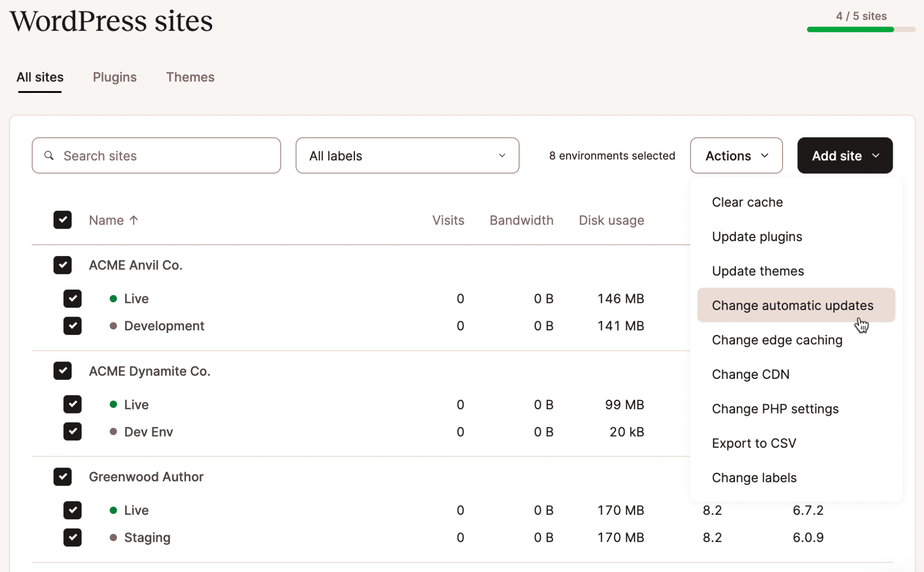924x572 pixels.
Task: Click the green dot next to Greenwood Author Live
Action: [x=113, y=511]
